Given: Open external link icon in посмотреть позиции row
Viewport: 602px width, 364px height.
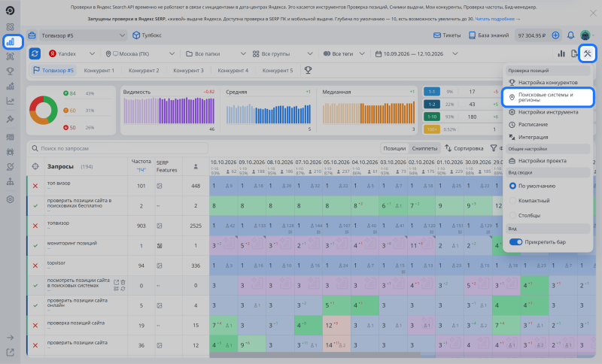Looking at the screenshot, I should point(117,282).
